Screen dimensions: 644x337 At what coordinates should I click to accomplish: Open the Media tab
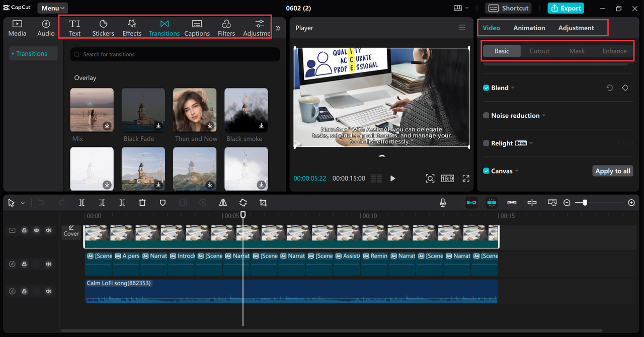(17, 28)
